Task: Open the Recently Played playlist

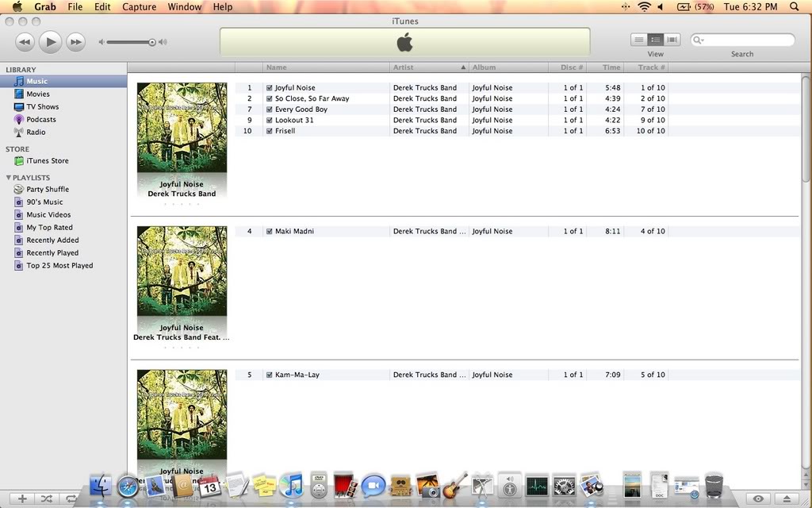Action: 52,253
